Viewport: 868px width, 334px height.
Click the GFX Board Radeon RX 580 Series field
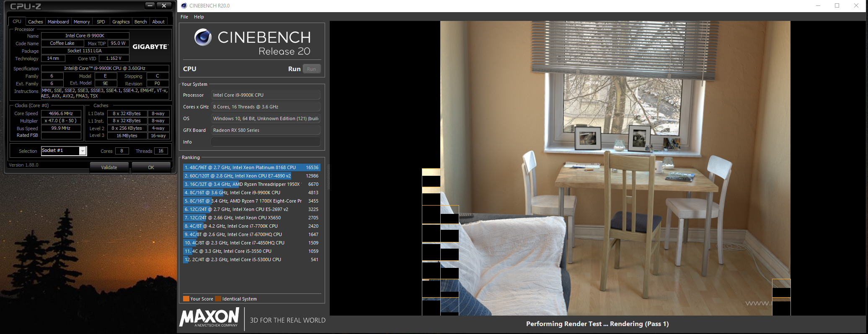(266, 130)
